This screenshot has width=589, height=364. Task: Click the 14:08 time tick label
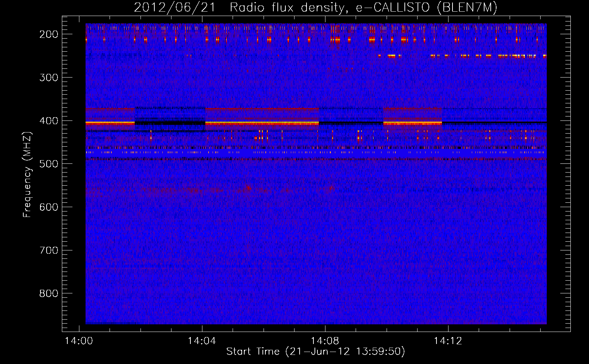click(x=325, y=341)
